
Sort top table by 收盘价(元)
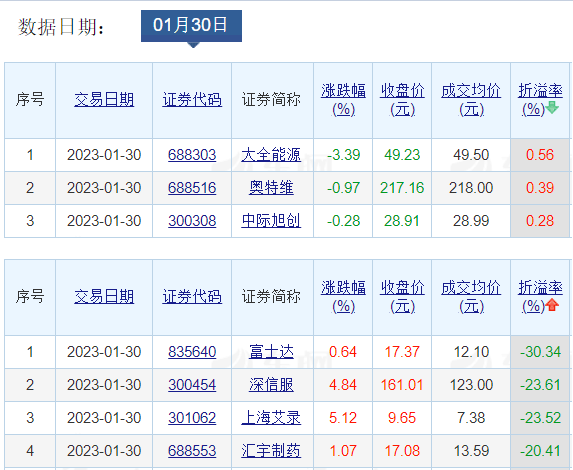click(x=402, y=100)
